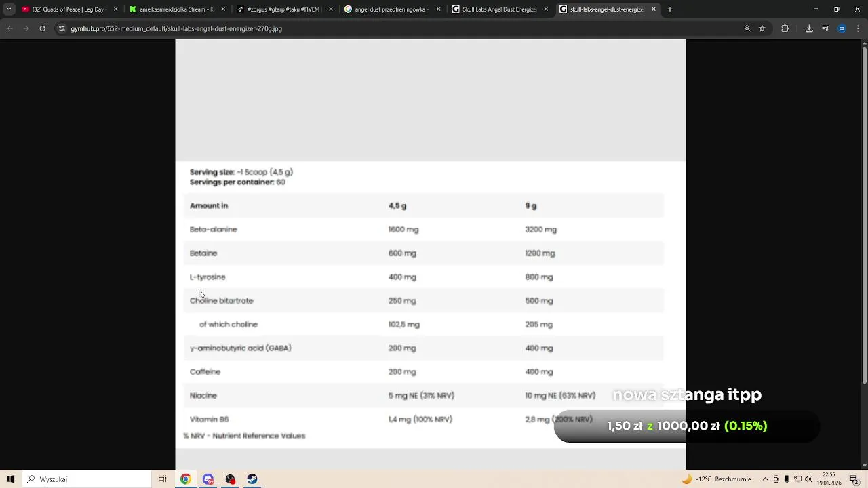Click the 'L-tyrosine' ingredient text
Viewport: 868px width, 488px height.
click(x=208, y=277)
